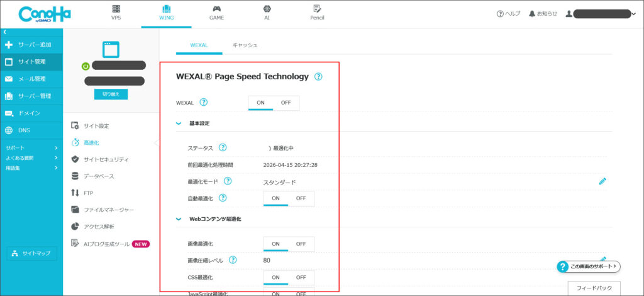Open お知らせ notifications

(x=543, y=14)
